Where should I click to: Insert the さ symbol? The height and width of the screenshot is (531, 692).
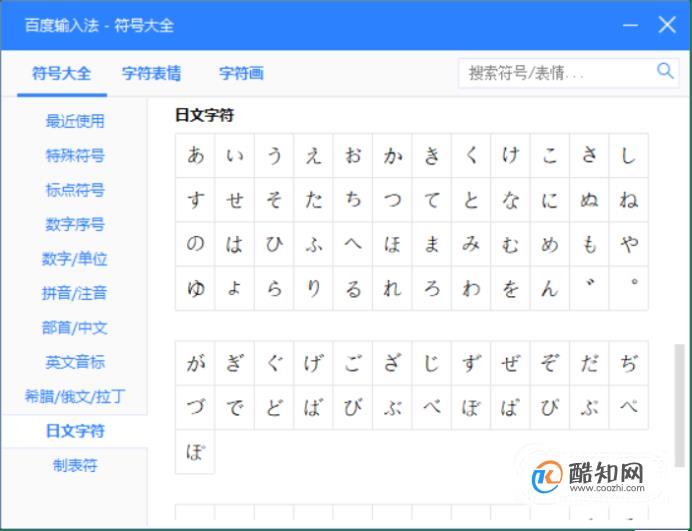pos(589,155)
